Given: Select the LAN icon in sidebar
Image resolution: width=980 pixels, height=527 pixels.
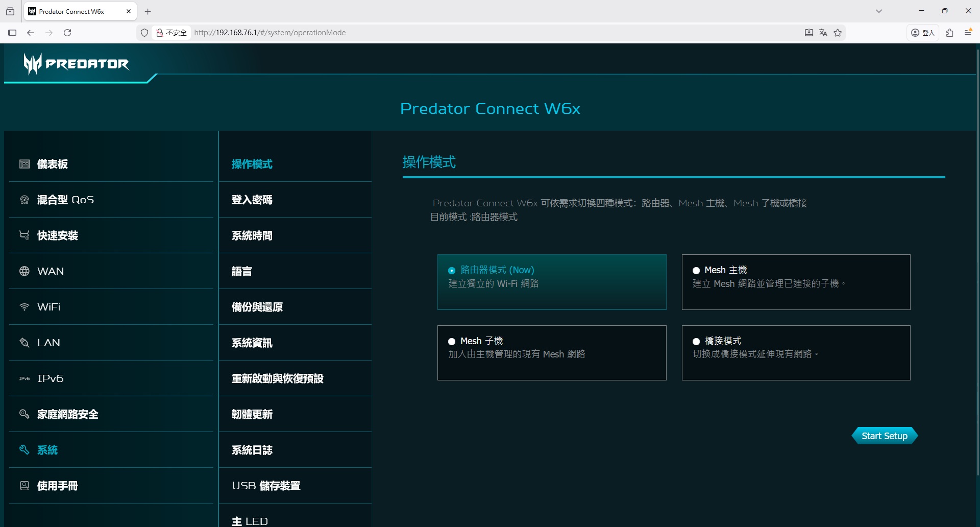Looking at the screenshot, I should (x=24, y=343).
